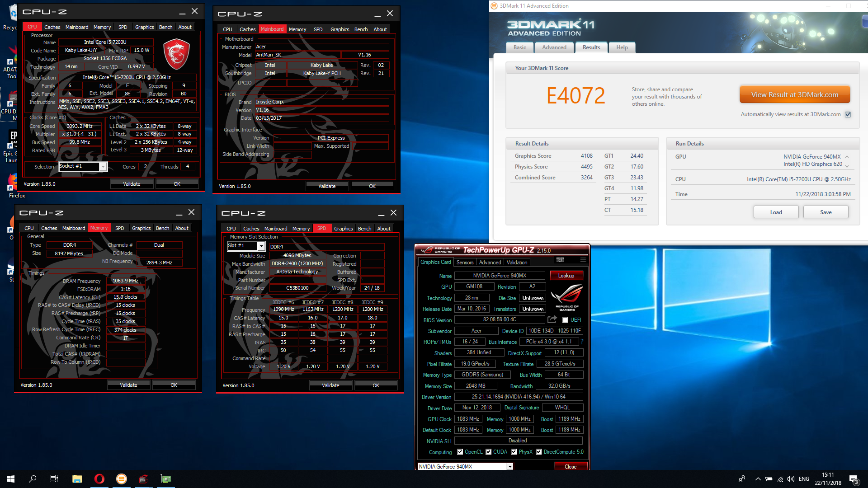
Task: Open the Basic tab in 3DMark 11
Action: (x=519, y=47)
